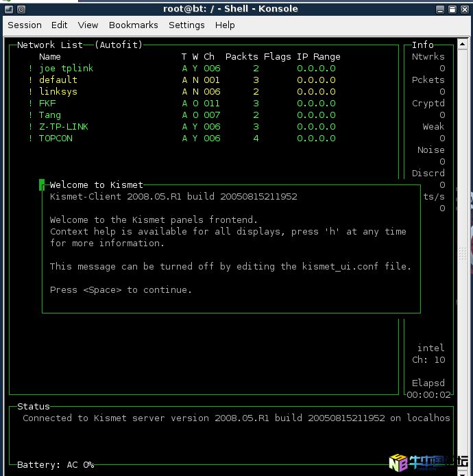Open the Help menu
The width and height of the screenshot is (473, 476).
225,25
